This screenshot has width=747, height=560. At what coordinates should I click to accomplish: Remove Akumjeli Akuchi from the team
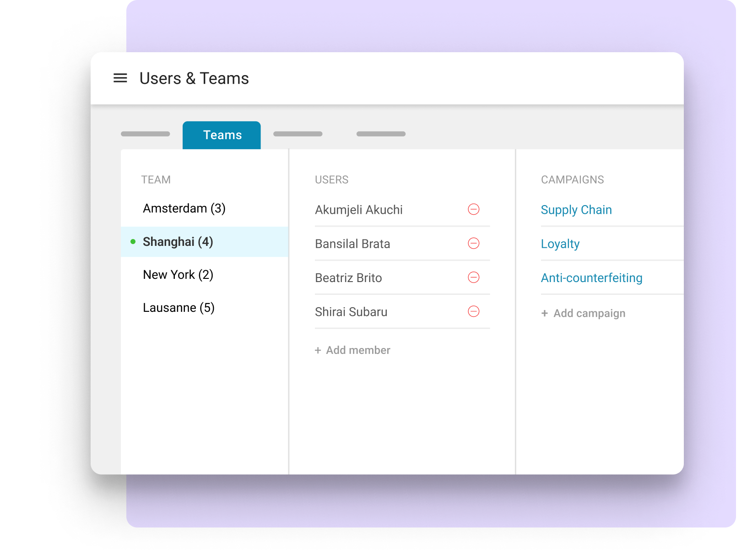[x=473, y=209]
